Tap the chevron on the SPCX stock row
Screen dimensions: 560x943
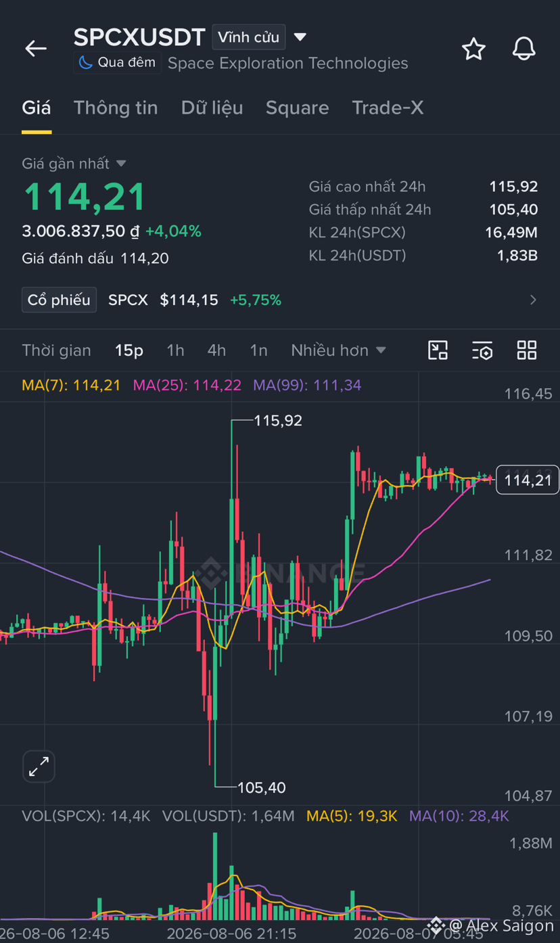coord(533,300)
